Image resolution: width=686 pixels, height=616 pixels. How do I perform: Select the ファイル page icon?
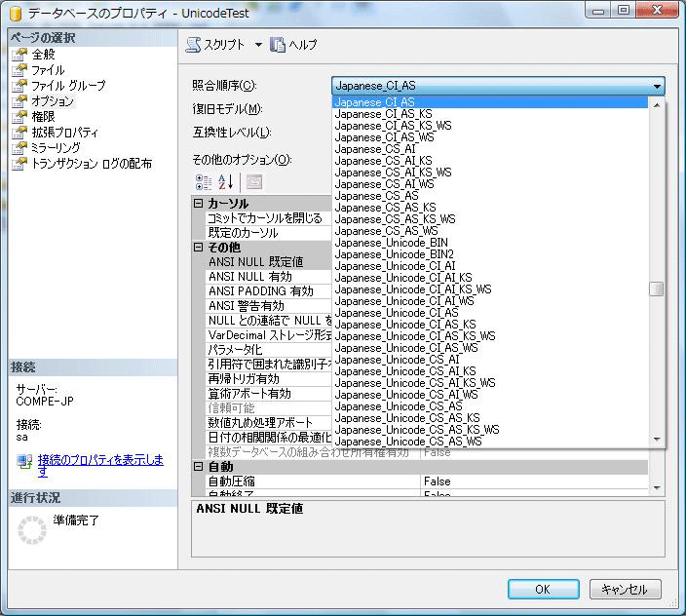[x=19, y=70]
